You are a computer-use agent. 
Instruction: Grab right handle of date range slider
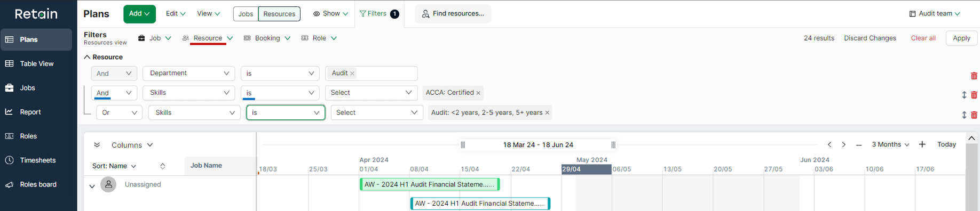(613, 145)
